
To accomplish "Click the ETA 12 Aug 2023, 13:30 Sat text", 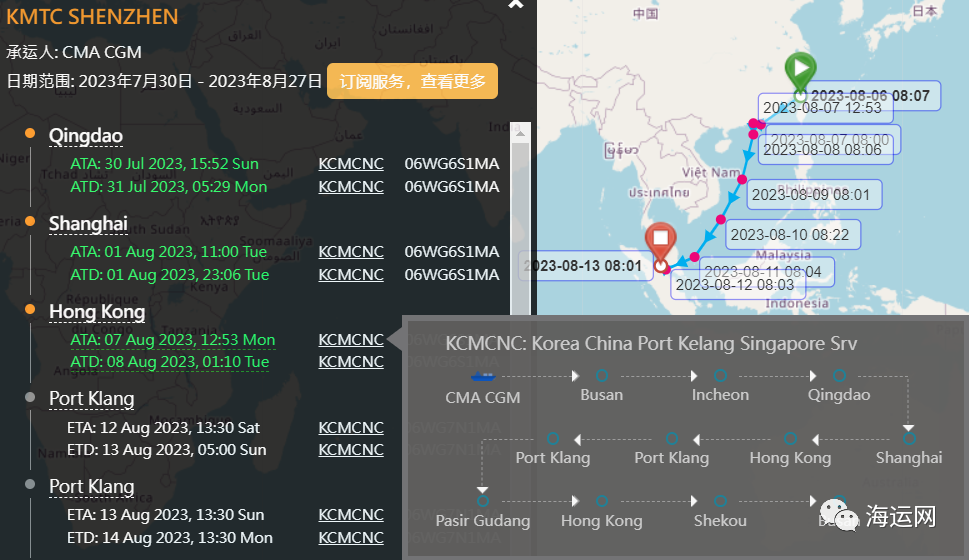I will pos(164,427).
